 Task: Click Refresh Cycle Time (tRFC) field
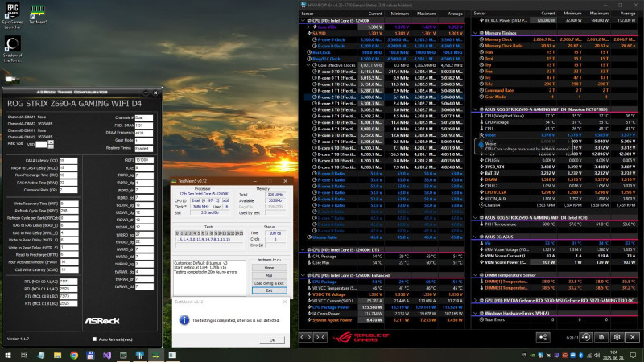pyautogui.click(x=68, y=211)
